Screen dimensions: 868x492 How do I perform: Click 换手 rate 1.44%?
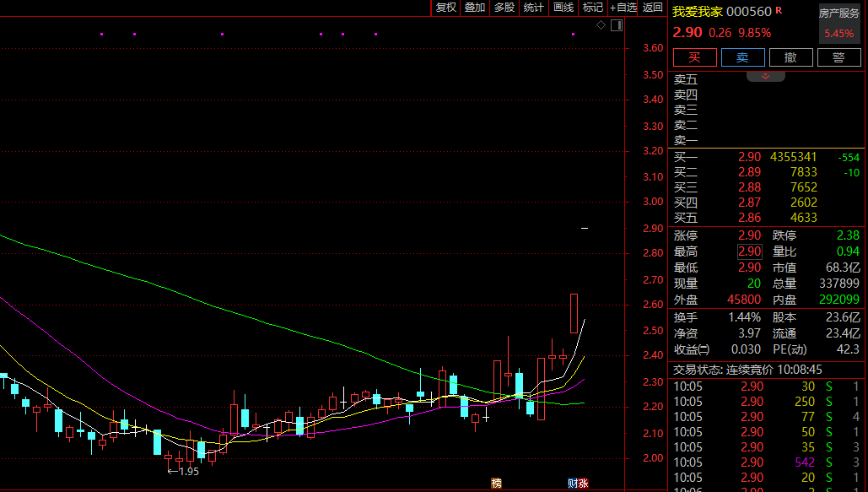(745, 317)
